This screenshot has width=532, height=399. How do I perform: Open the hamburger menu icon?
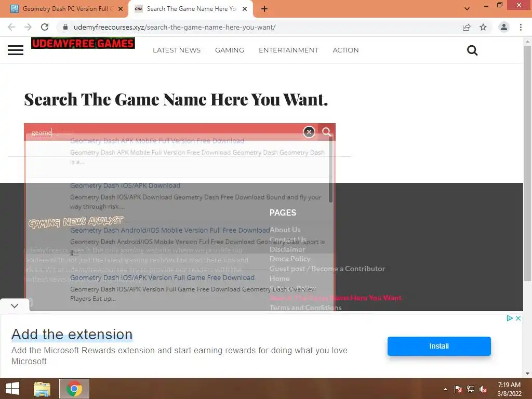click(16, 50)
